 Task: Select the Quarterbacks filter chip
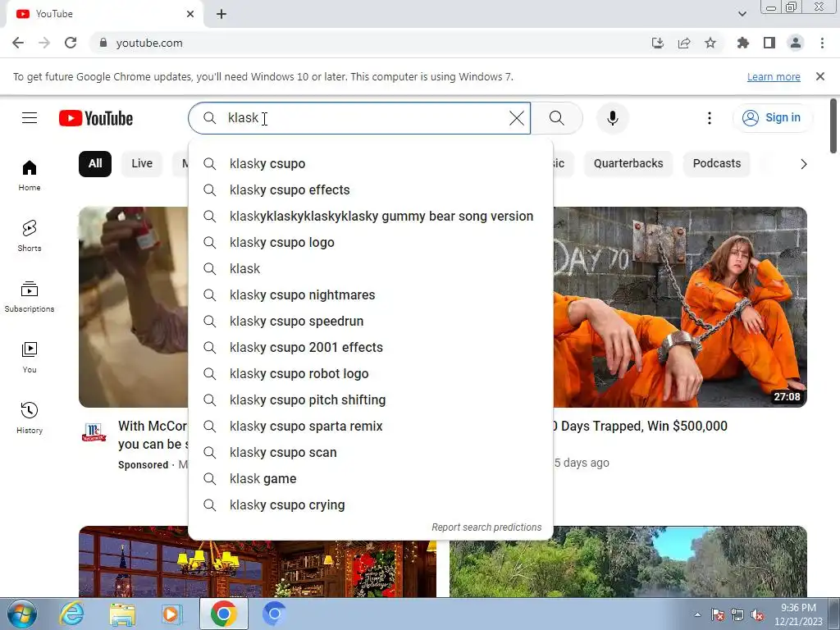pos(628,163)
